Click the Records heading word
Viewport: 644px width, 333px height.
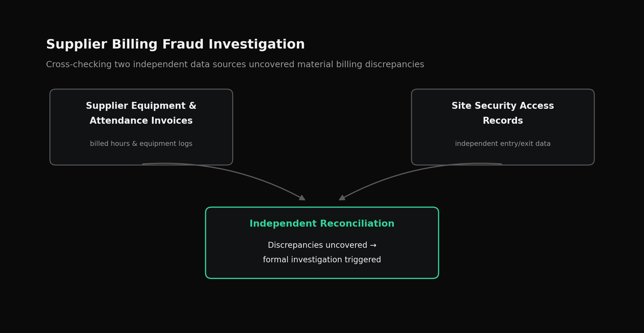[503, 121]
